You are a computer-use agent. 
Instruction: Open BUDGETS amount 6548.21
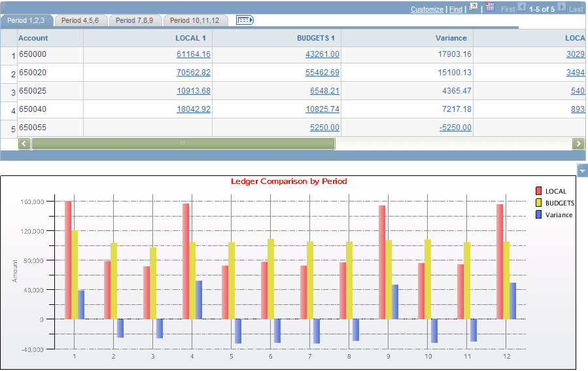(324, 91)
